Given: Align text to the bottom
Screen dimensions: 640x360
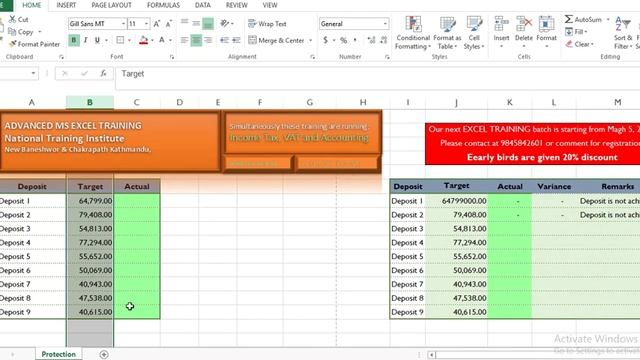Looking at the screenshot, I should tap(208, 23).
